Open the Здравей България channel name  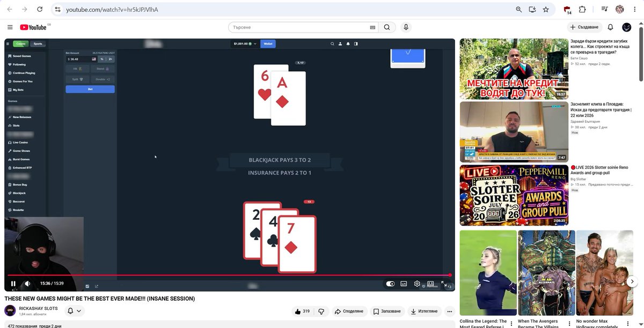click(x=586, y=121)
